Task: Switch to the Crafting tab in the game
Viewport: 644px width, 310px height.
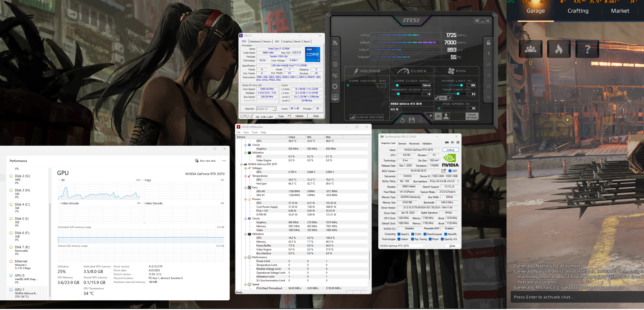Action: [578, 11]
